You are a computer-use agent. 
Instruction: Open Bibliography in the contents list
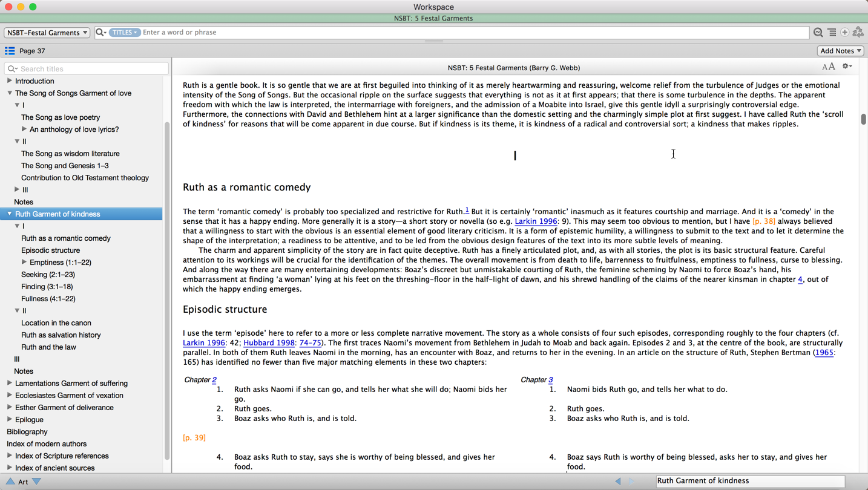pos(27,432)
